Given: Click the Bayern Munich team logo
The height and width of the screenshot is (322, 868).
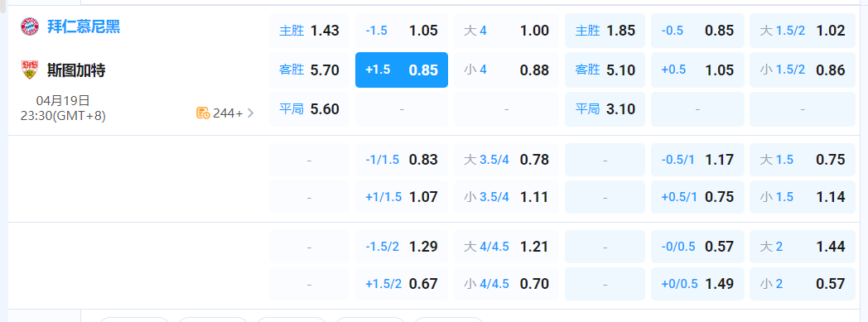Looking at the screenshot, I should [x=29, y=26].
